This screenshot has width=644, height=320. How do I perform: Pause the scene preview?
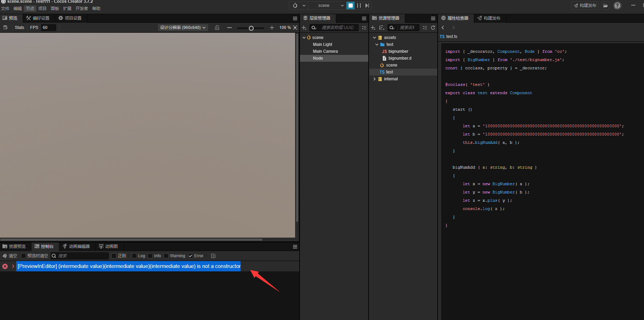click(x=359, y=6)
